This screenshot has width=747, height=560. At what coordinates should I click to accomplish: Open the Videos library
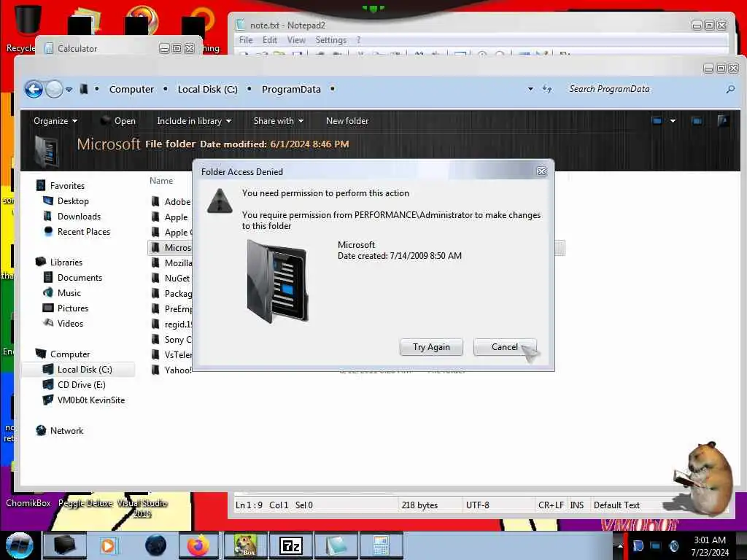coord(70,323)
